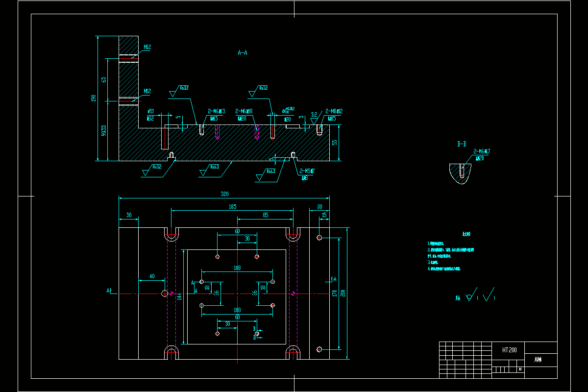Click the '170' vertical dimension
Image resolution: width=588 pixels, height=392 pixels.
(x=334, y=294)
